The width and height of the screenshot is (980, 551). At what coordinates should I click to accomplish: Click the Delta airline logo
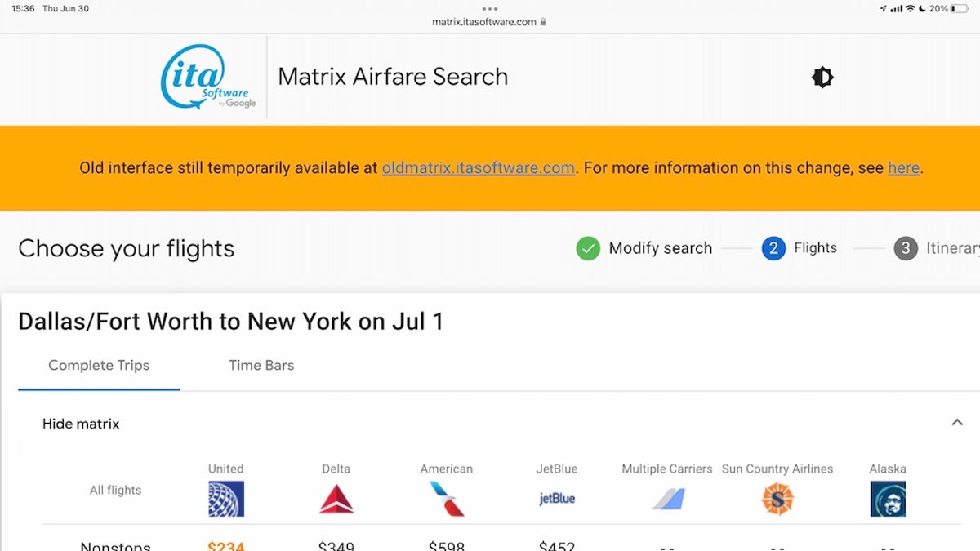(x=336, y=499)
